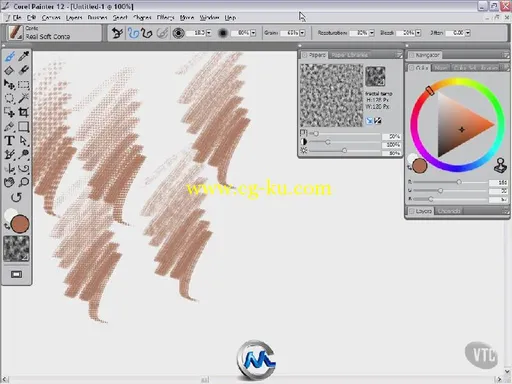Select the Dropper tool
The image size is (512, 384).
23,56
